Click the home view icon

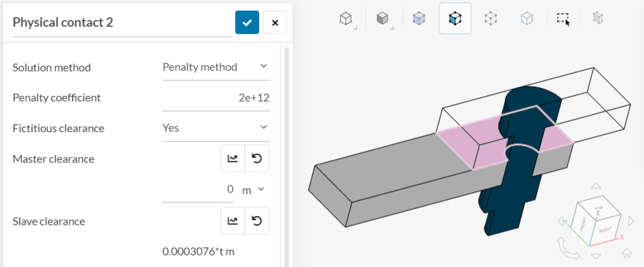[x=626, y=253]
